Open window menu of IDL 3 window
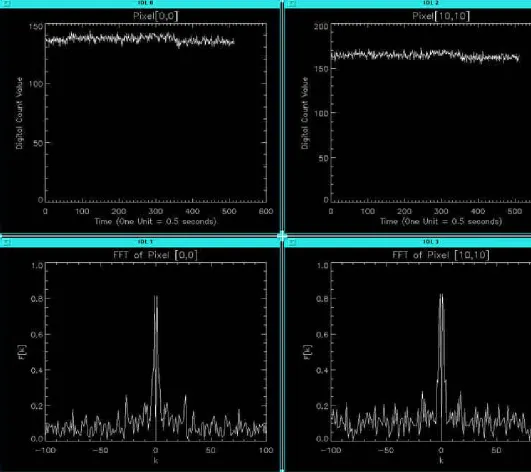The image size is (531, 472). tap(293, 242)
